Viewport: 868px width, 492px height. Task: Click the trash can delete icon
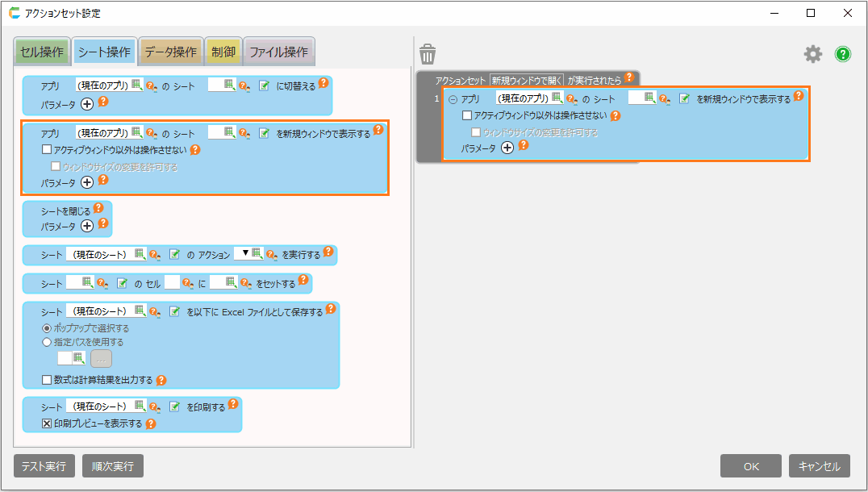pos(428,55)
